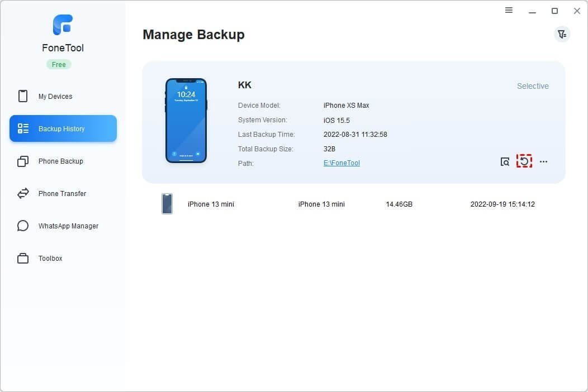Open the hamburger menu in title bar
588x392 pixels.
point(509,10)
